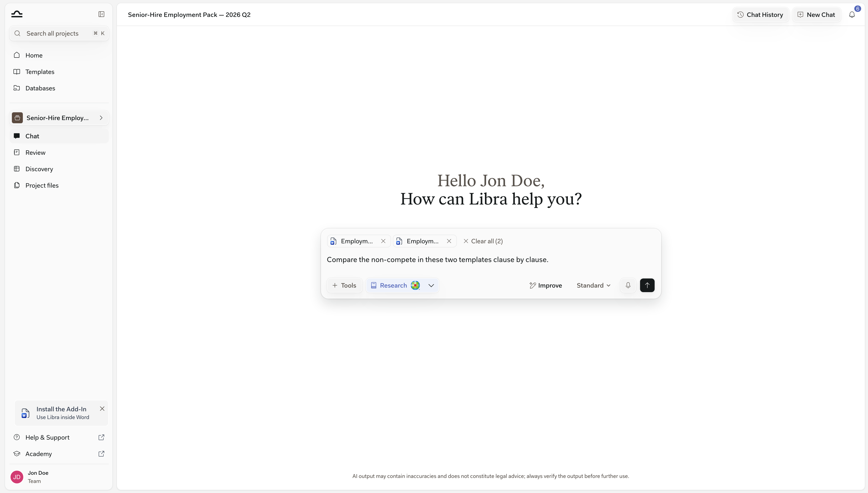Open the Review section
The image size is (868, 493).
pos(59,152)
